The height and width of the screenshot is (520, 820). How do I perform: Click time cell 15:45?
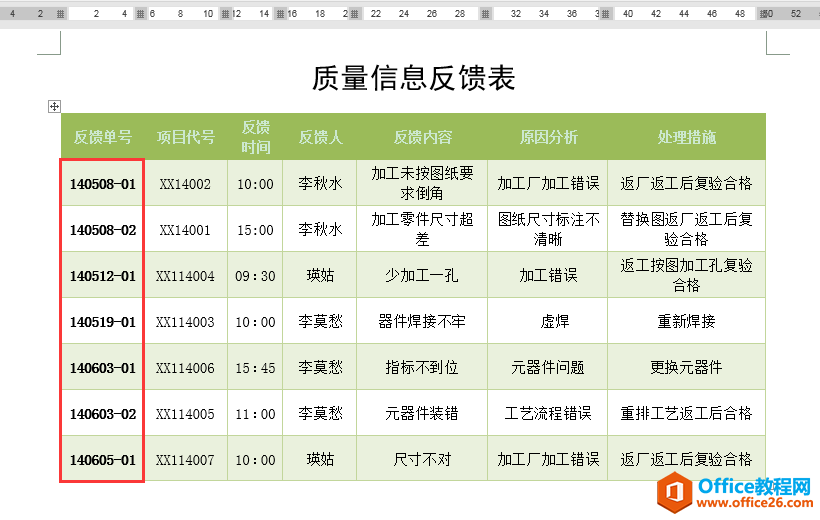pos(255,368)
